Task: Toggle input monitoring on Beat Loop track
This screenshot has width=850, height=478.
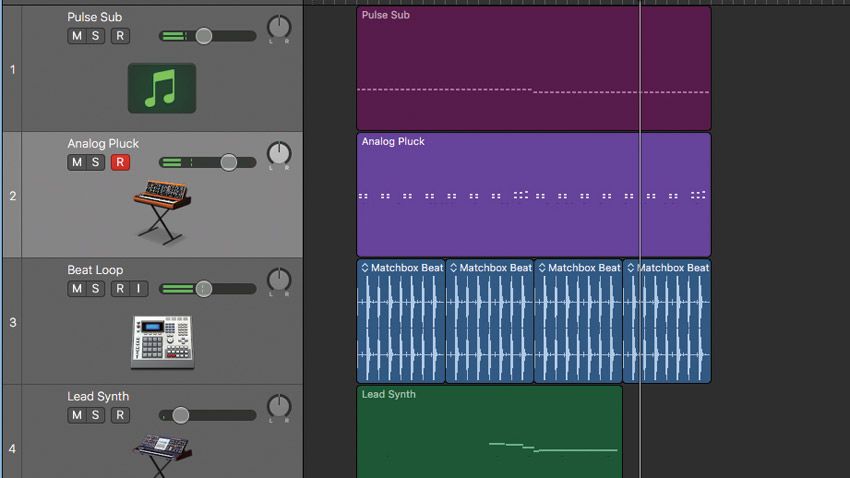Action: click(x=139, y=288)
